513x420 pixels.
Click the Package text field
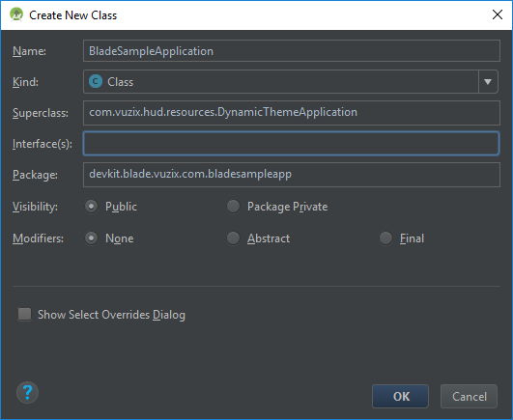(292, 175)
